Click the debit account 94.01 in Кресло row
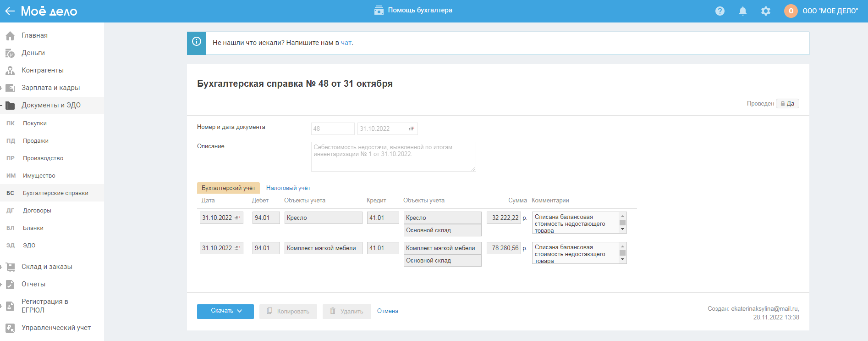 point(266,218)
